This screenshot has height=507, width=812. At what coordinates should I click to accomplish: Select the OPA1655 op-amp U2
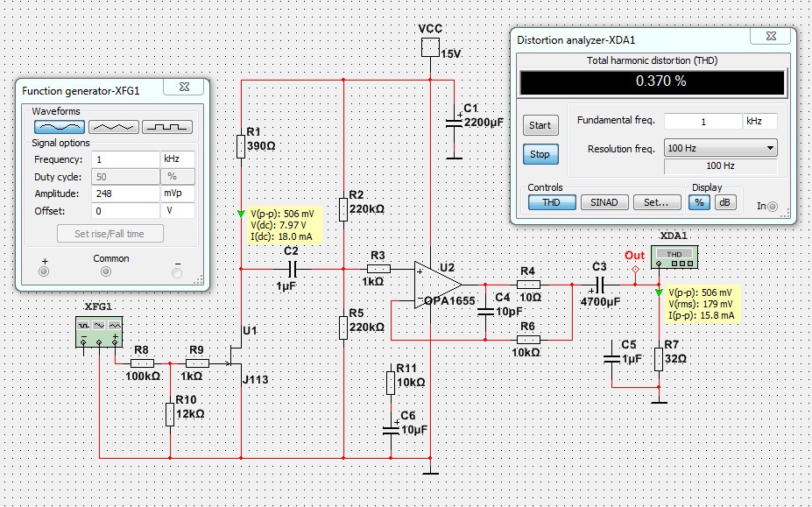438,285
